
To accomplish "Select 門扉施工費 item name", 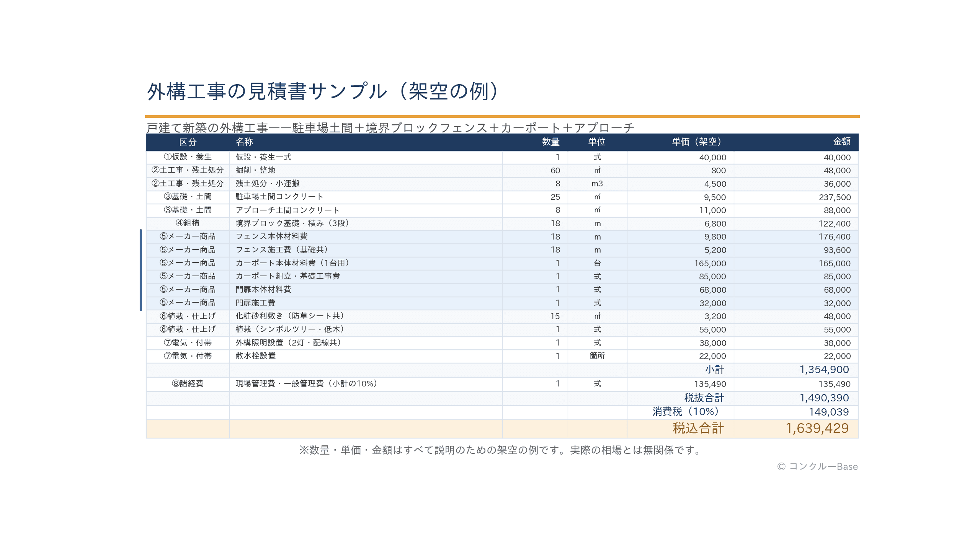I will pos(366,303).
